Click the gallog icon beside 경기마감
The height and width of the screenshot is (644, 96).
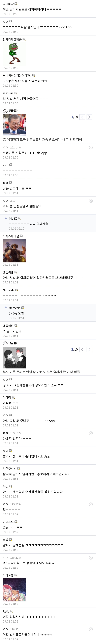tap(16, 4)
